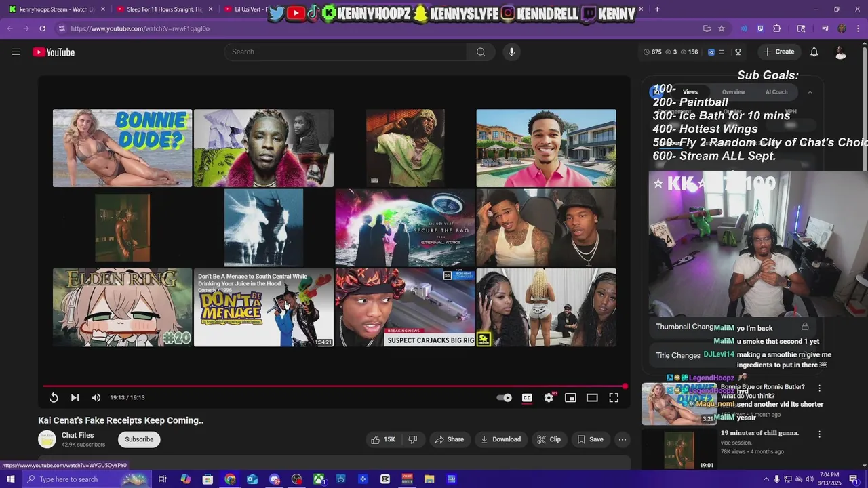Viewport: 868px width, 488px height.
Task: Open the Windows Start menu
Action: [x=11, y=479]
